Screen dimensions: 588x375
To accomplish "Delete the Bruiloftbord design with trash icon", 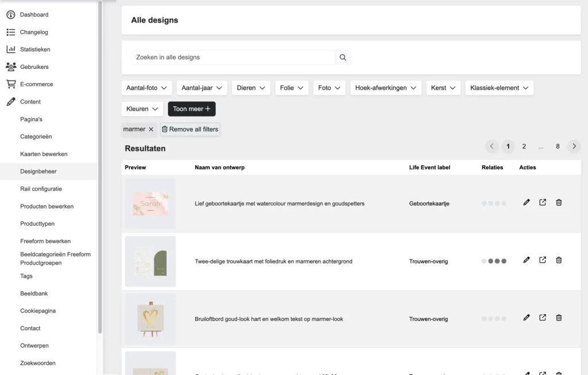I will point(558,317).
